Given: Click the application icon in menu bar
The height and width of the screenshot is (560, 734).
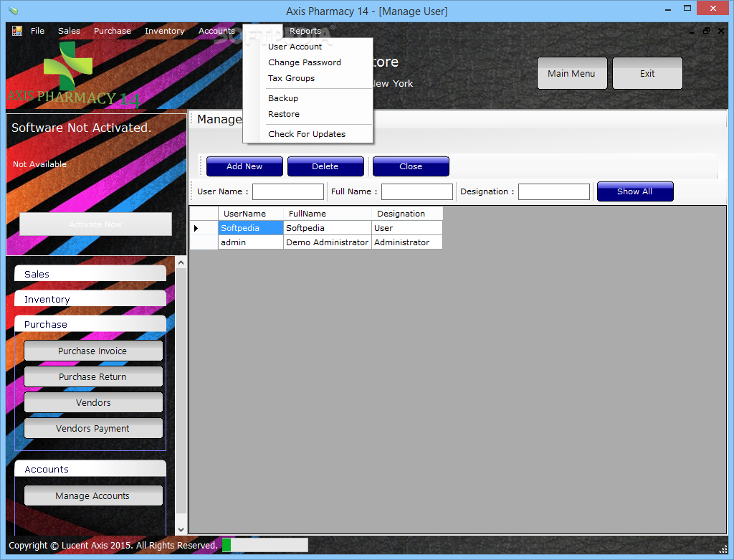Looking at the screenshot, I should coord(17,31).
